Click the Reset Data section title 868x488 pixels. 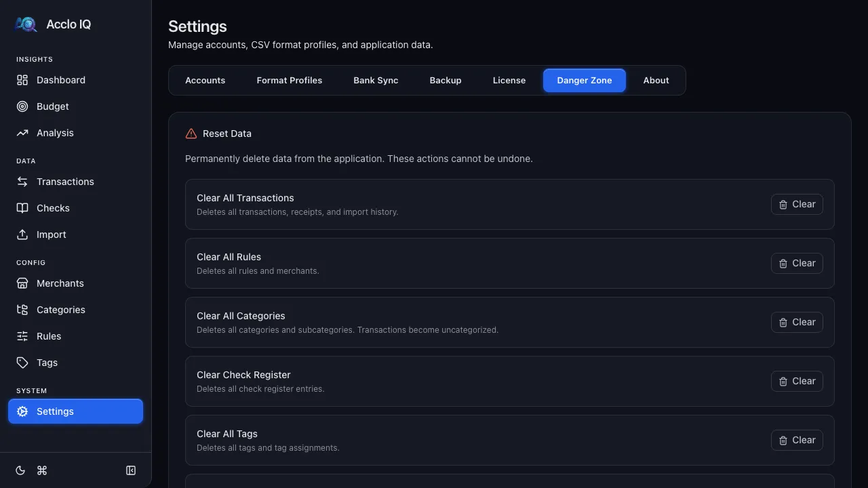point(227,134)
